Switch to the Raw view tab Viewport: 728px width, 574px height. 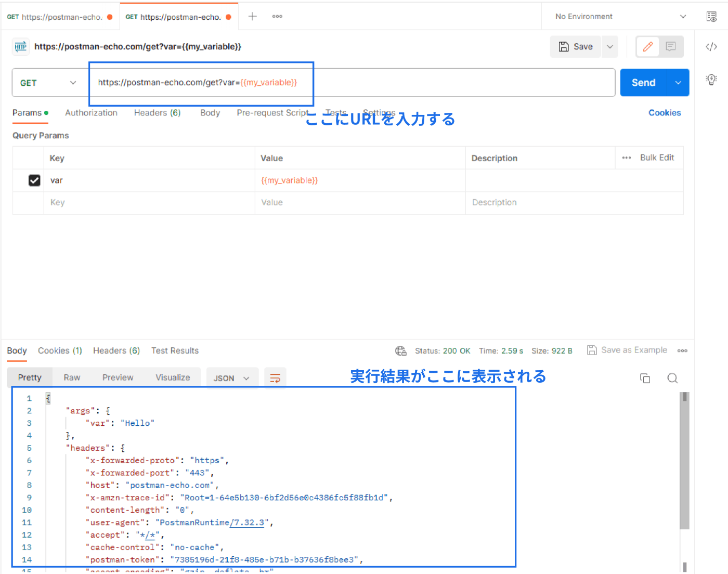(72, 377)
